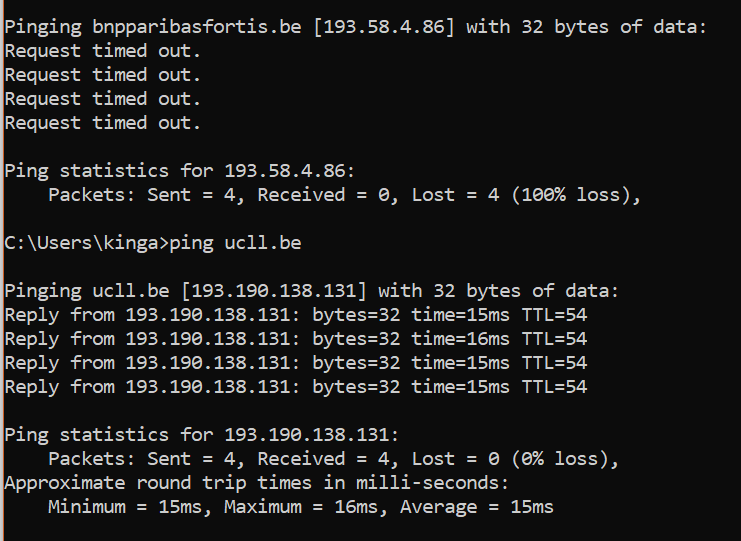
Task: Click the '100% loss' text
Action: [x=573, y=195]
